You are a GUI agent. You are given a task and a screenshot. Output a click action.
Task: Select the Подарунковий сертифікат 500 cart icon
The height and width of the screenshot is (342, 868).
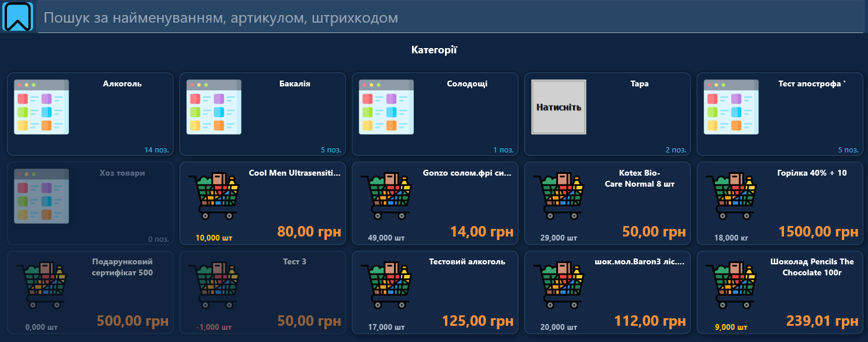42,286
